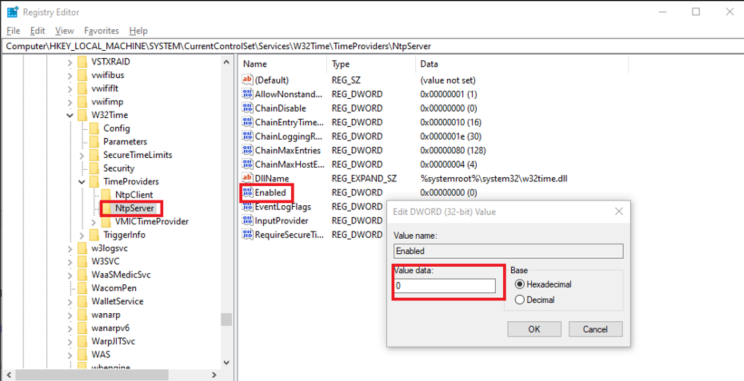Select the vwififlt key
The width and height of the screenshot is (744, 381).
pos(105,88)
